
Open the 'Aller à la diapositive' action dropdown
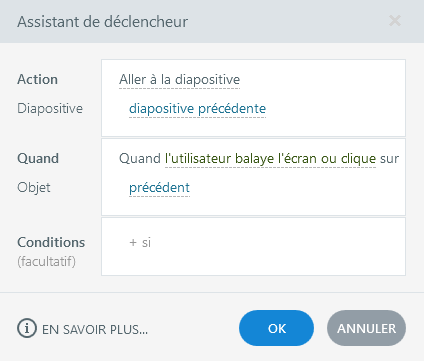[x=179, y=80]
